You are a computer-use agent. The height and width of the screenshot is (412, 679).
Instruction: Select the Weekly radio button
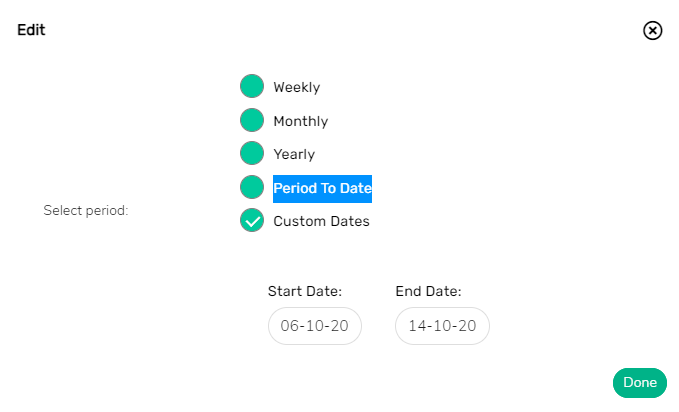(252, 86)
